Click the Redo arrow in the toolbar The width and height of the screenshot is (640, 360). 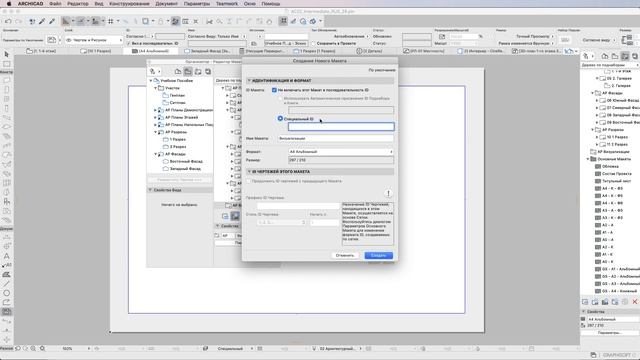18,21
